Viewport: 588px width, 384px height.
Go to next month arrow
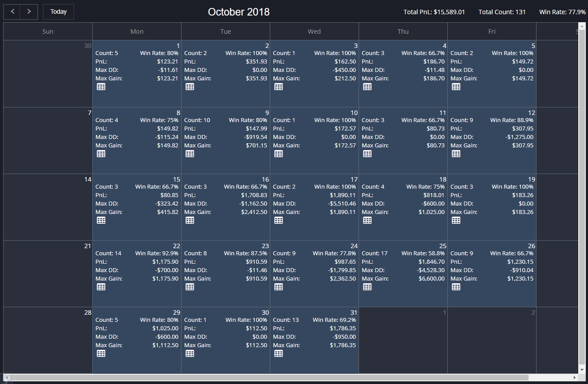click(29, 12)
